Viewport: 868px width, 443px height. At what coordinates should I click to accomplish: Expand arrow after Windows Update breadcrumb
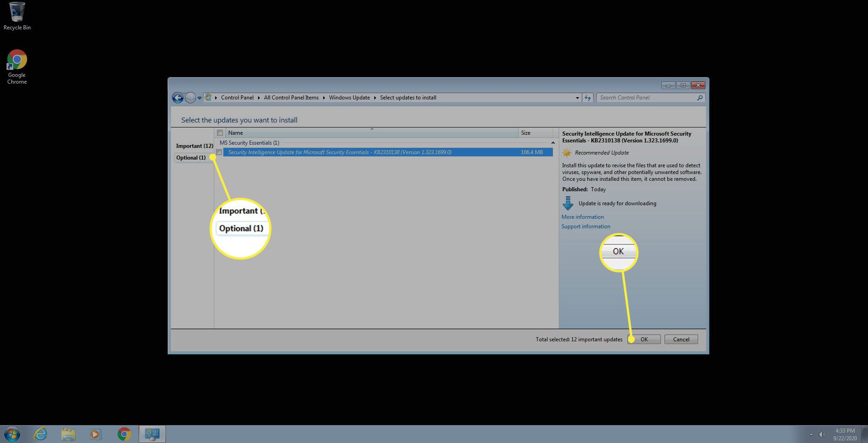click(x=375, y=98)
